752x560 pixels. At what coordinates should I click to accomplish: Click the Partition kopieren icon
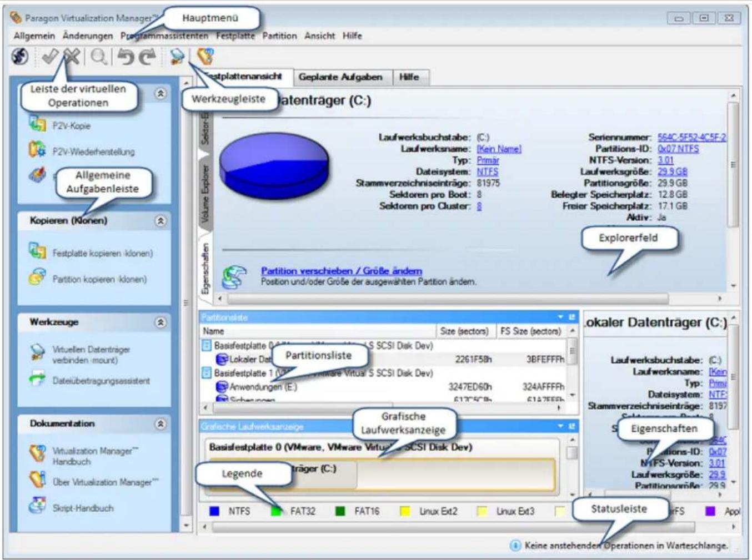(37, 277)
